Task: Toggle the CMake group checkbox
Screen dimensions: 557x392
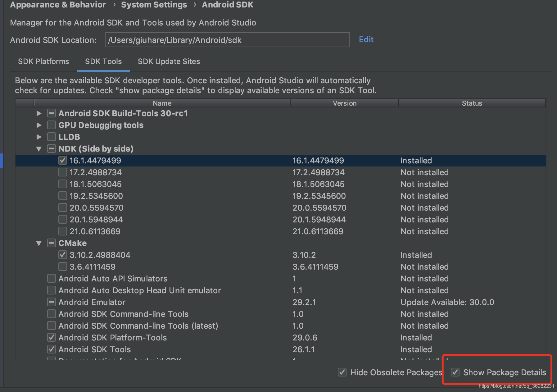Action: [x=52, y=243]
